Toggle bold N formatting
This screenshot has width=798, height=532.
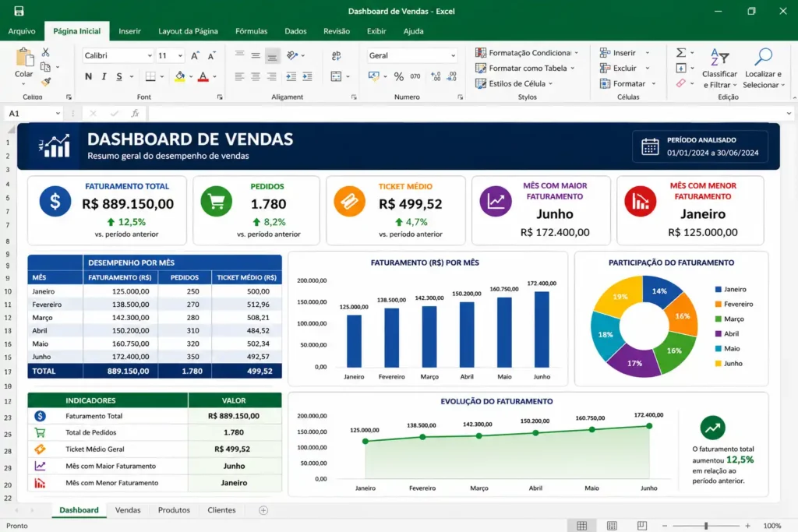tap(89, 76)
